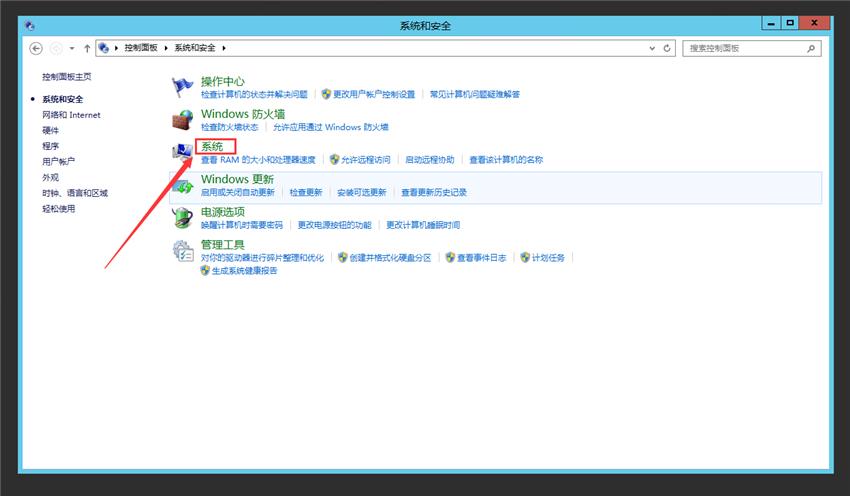Screen dimensions: 850x496
Task: Open 时钟、语言和区域 category in sidebar
Action: (x=75, y=193)
